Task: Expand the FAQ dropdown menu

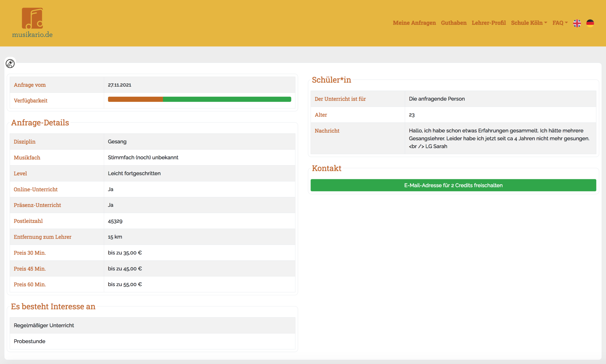Action: [560, 23]
